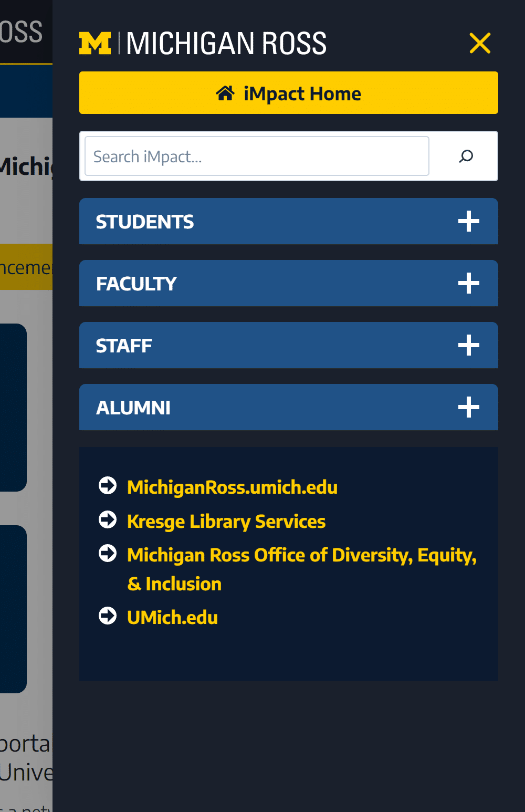
Task: Select the home icon on iMpact Home
Action: coord(226,93)
